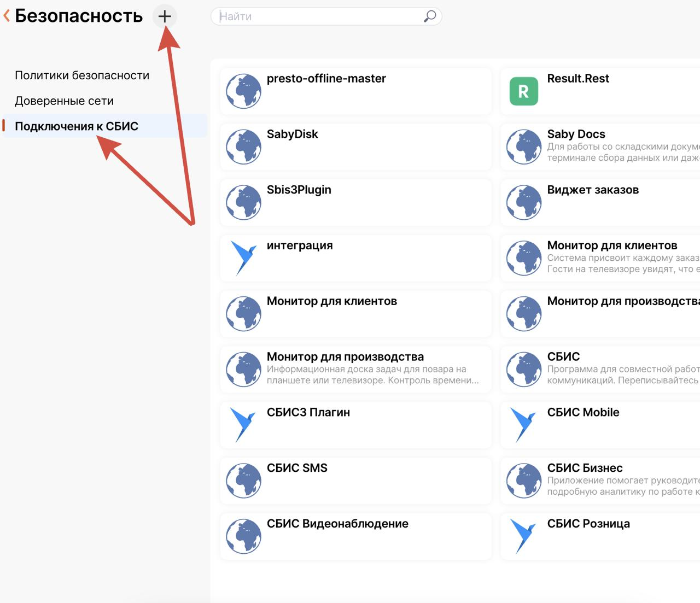Viewport: 700px width, 603px height.
Task: Click the globe icon of СБИС Бизнес
Action: point(524,481)
